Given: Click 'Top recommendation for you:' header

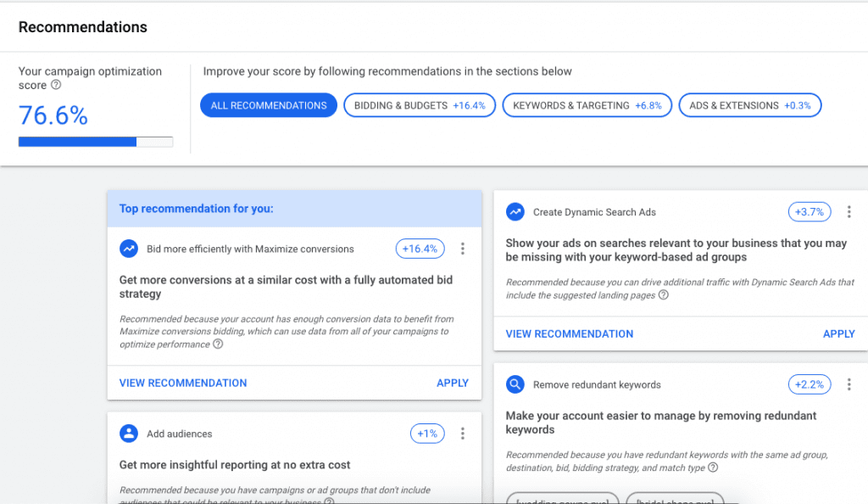Looking at the screenshot, I should tap(197, 208).
